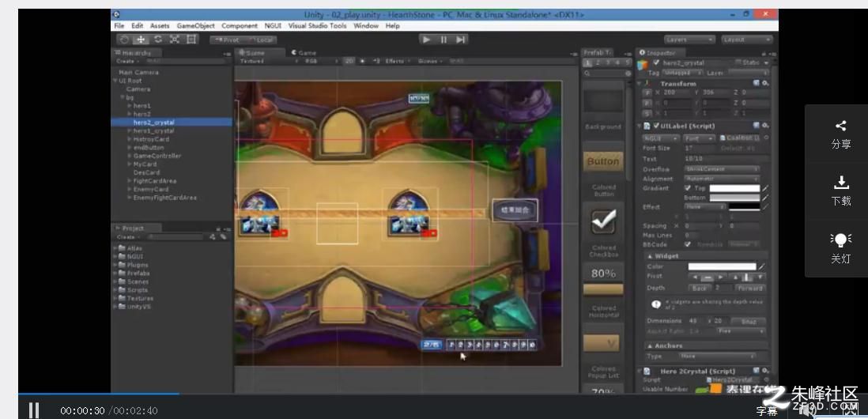Toggle the Pivot handle mode button
The image size is (868, 419).
[x=226, y=40]
